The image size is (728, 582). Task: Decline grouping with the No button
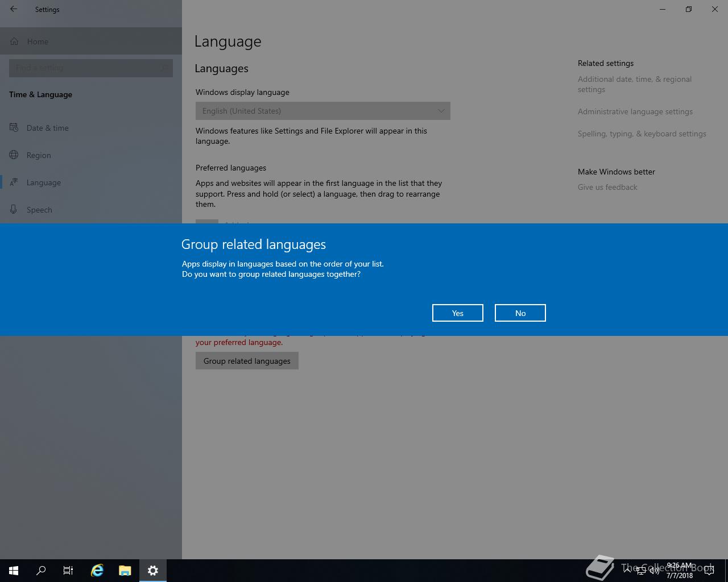(520, 313)
